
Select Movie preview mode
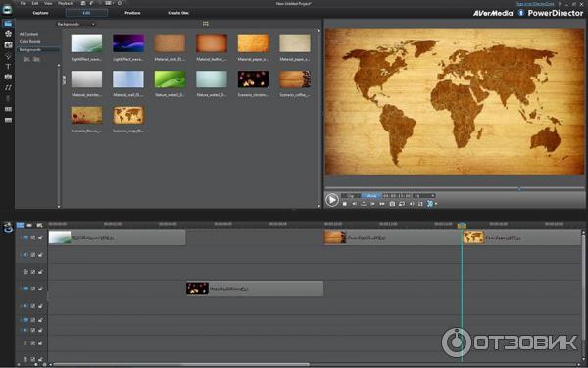[x=370, y=196]
